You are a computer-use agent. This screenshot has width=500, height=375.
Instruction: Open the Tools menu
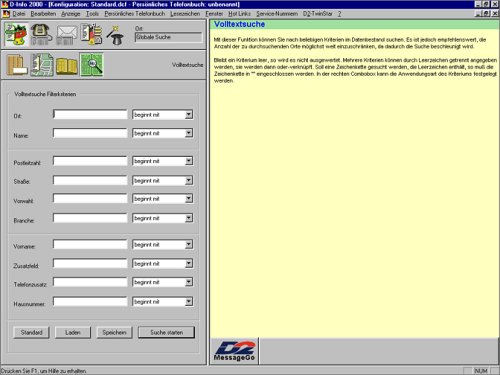pyautogui.click(x=92, y=14)
